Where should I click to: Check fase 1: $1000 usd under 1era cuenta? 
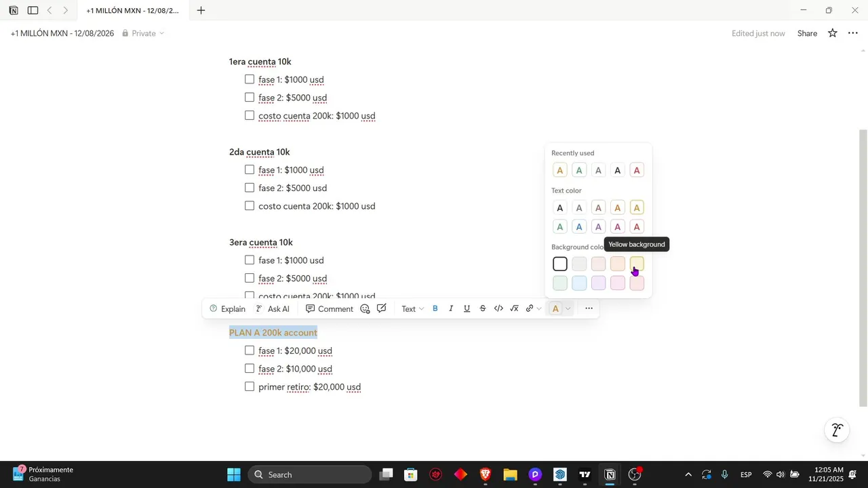(x=250, y=79)
